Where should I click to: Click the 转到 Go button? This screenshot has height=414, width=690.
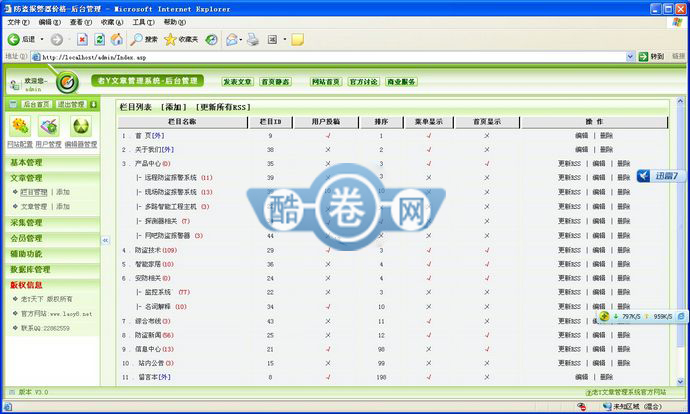point(651,57)
